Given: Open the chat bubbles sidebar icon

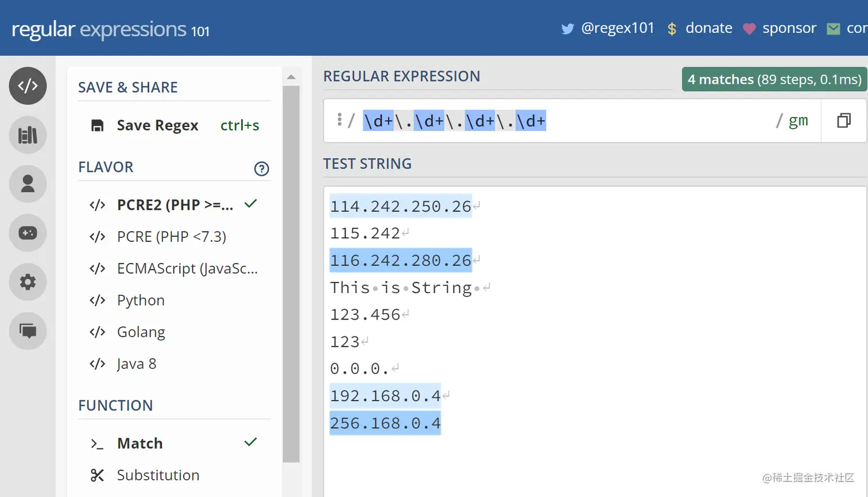Looking at the screenshot, I should pyautogui.click(x=28, y=331).
